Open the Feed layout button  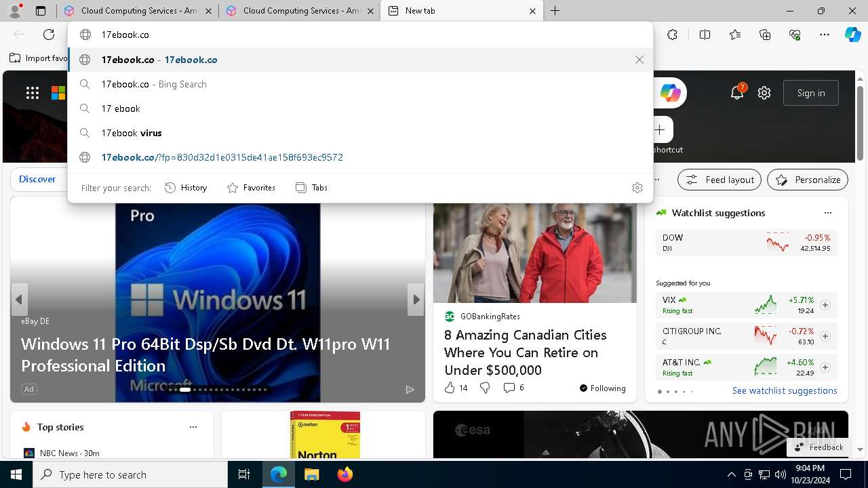pyautogui.click(x=719, y=180)
